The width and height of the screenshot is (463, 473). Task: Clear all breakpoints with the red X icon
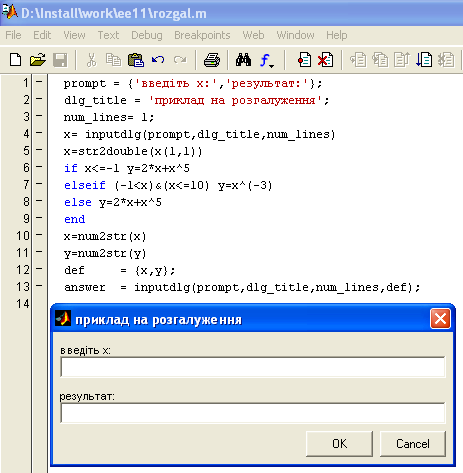click(325, 60)
